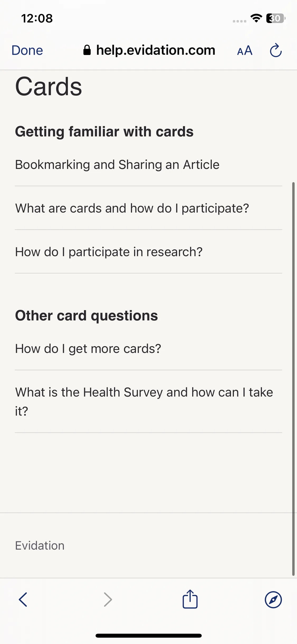Tap the browser forward arrow
This screenshot has width=297, height=644.
pyautogui.click(x=108, y=600)
